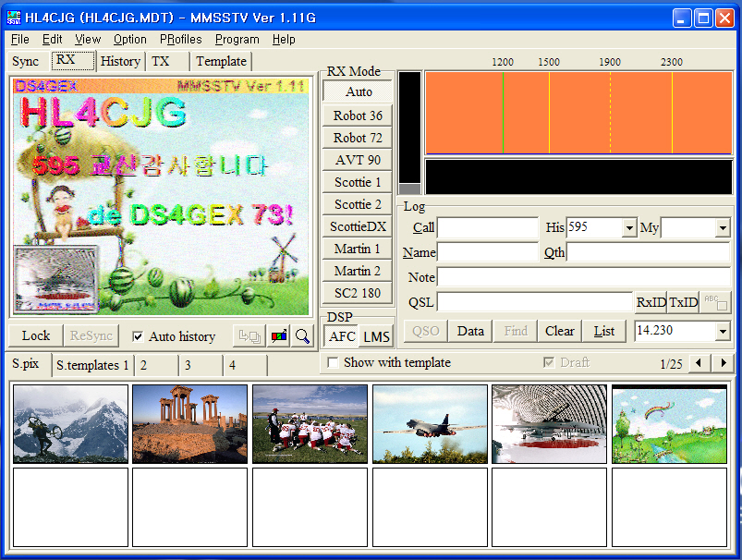The height and width of the screenshot is (560, 742).
Task: Go to previous stock picture page arrow
Action: click(x=699, y=363)
